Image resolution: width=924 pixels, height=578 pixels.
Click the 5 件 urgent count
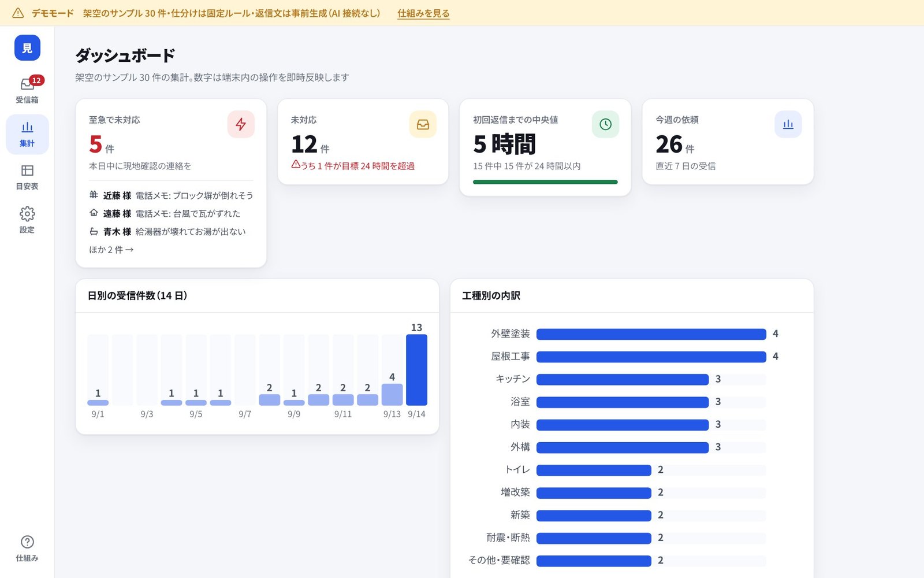click(102, 144)
